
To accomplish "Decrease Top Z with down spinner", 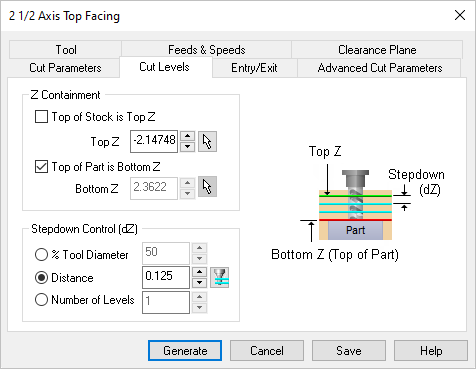I will pyautogui.click(x=187, y=147).
